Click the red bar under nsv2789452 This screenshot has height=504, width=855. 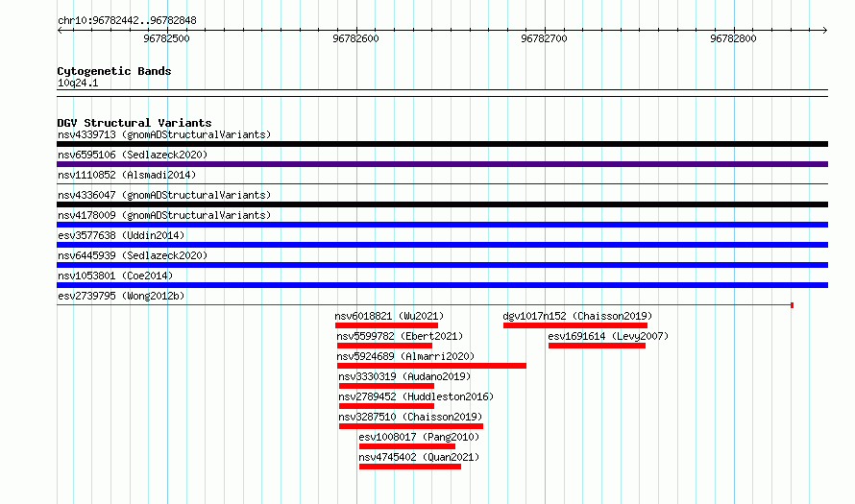coord(386,406)
